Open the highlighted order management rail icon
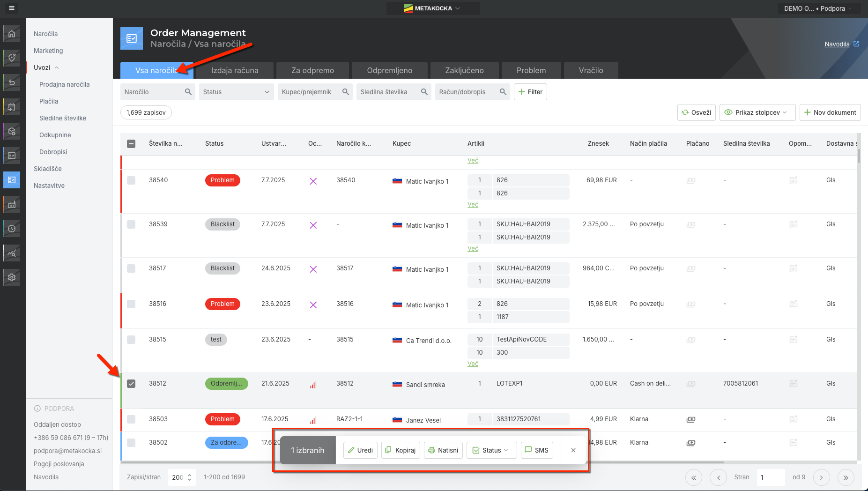868x491 pixels. pyautogui.click(x=12, y=180)
